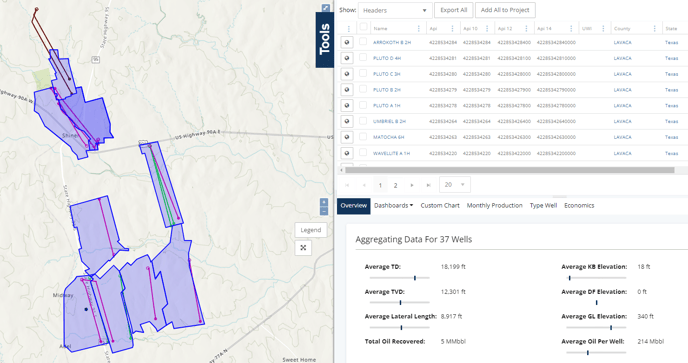The image size is (688, 363).
Task: Open the Name column options menu
Action: pos(418,29)
